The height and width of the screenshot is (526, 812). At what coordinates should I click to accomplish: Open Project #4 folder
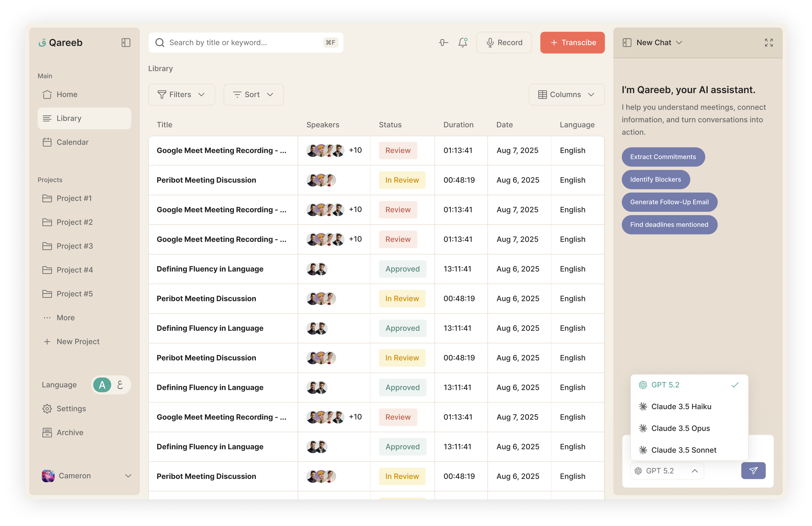pos(84,270)
